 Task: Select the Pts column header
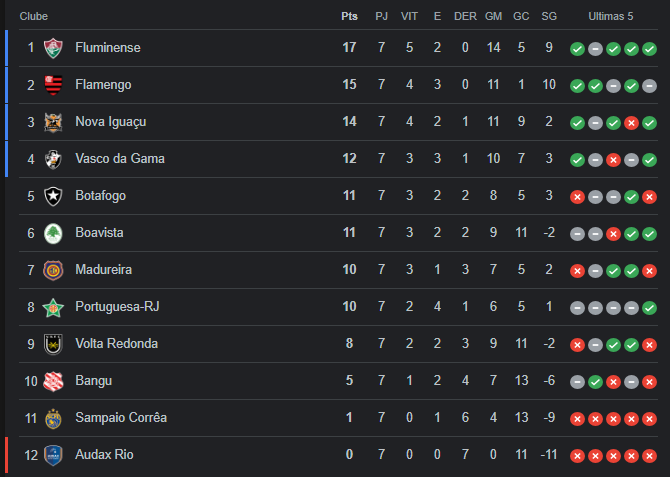click(x=349, y=16)
